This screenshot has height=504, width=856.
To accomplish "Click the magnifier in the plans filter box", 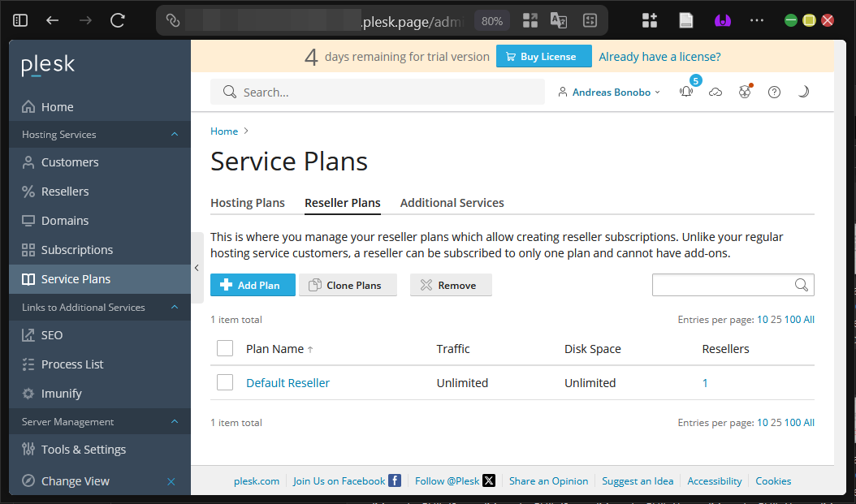I will [x=802, y=285].
